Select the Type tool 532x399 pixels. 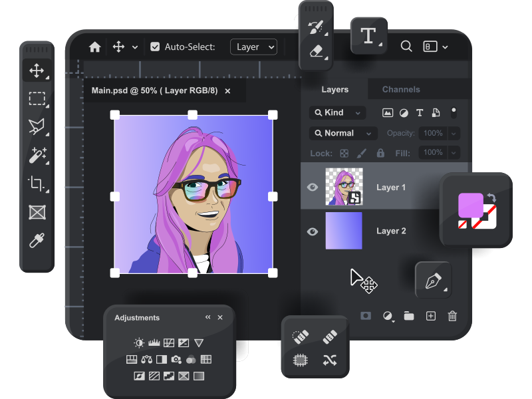(x=368, y=35)
